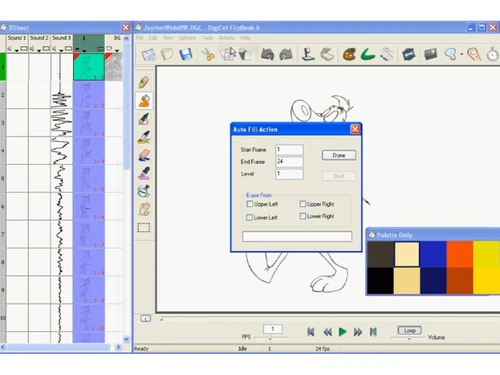Select the pen tool below fill
Viewport: 500px width, 375px height.
pyautogui.click(x=144, y=119)
